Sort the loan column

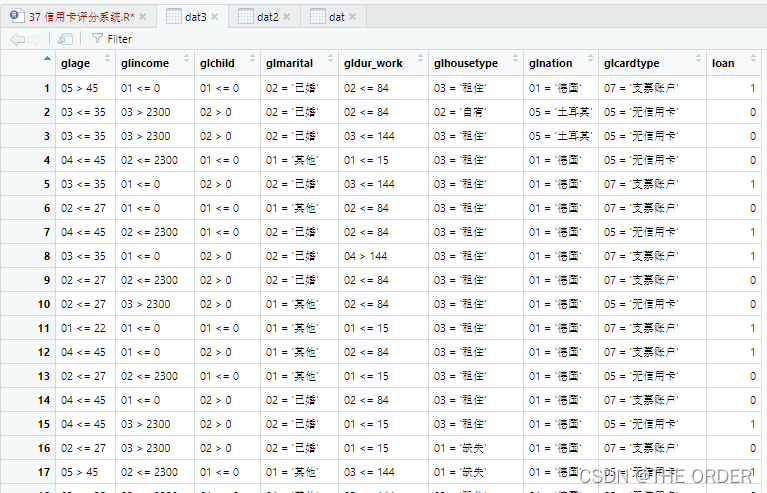pyautogui.click(x=753, y=59)
